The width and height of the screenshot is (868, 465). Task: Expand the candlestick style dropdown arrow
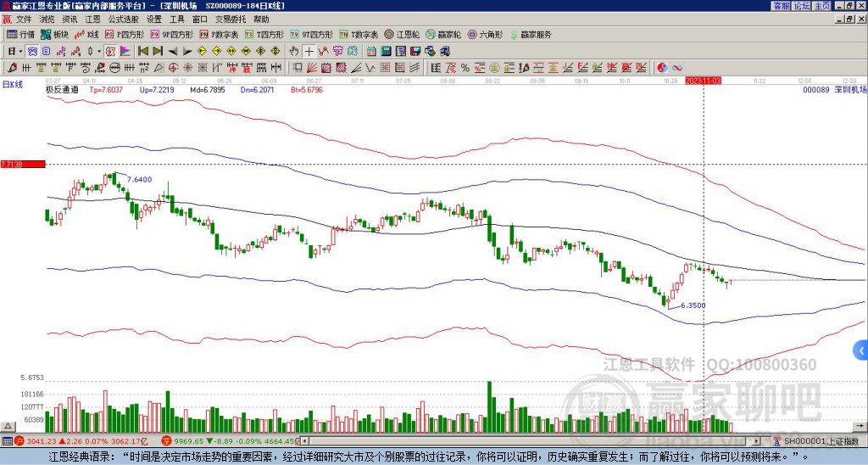coord(99,51)
